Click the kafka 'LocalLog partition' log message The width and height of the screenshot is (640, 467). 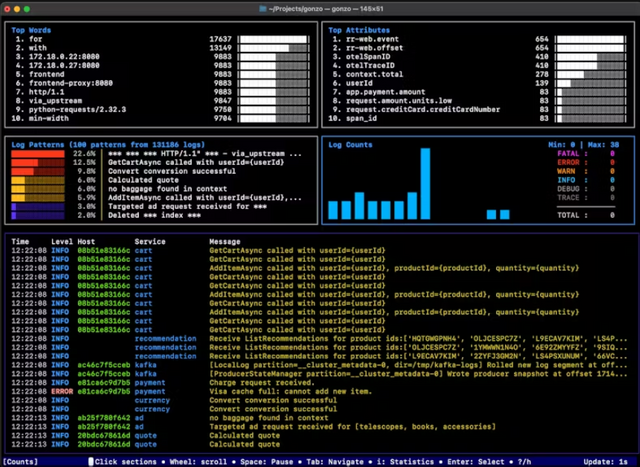[418, 365]
